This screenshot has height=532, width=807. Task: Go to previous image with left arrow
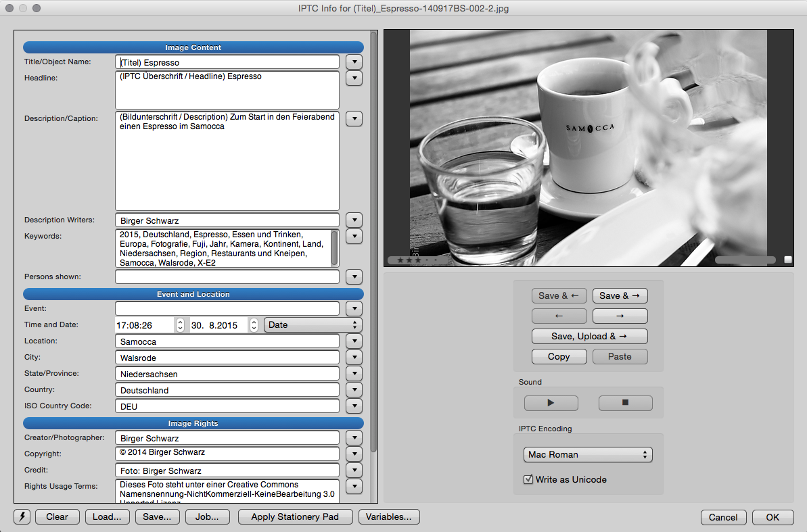[559, 316]
